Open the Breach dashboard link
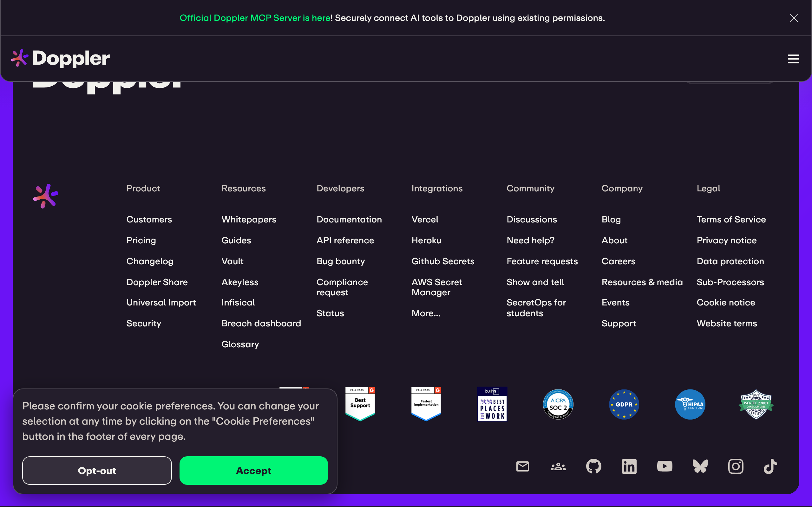Screen dimensions: 812x507 (x=261, y=323)
